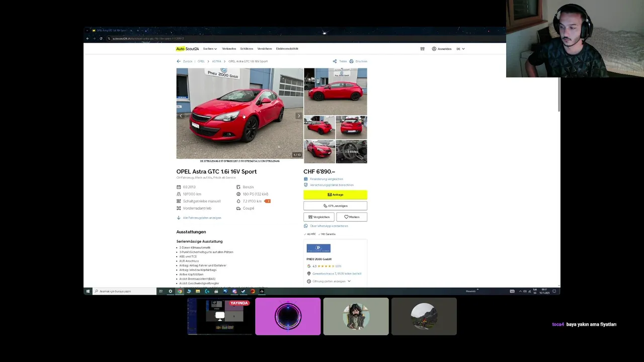Save listing with the Merken heart button
This screenshot has height=362, width=644.
[352, 217]
